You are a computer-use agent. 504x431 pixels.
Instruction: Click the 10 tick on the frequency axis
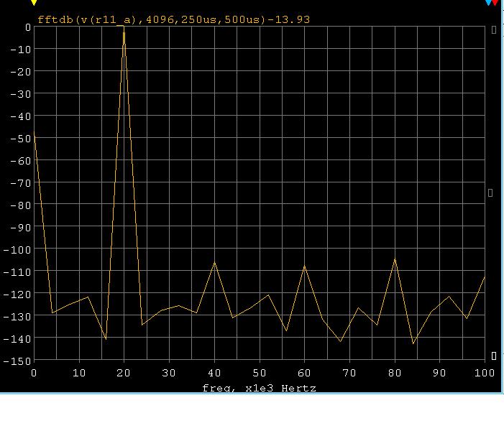79,373
